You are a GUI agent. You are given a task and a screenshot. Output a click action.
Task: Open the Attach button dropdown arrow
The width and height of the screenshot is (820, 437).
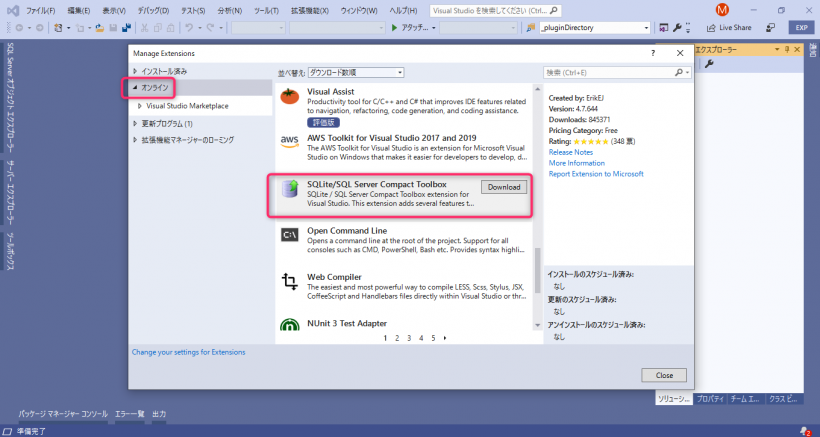434,28
